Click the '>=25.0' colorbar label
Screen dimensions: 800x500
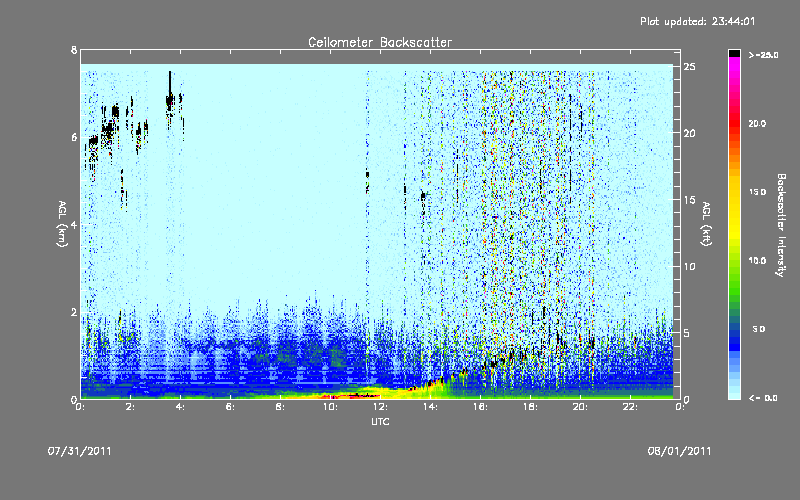point(763,55)
